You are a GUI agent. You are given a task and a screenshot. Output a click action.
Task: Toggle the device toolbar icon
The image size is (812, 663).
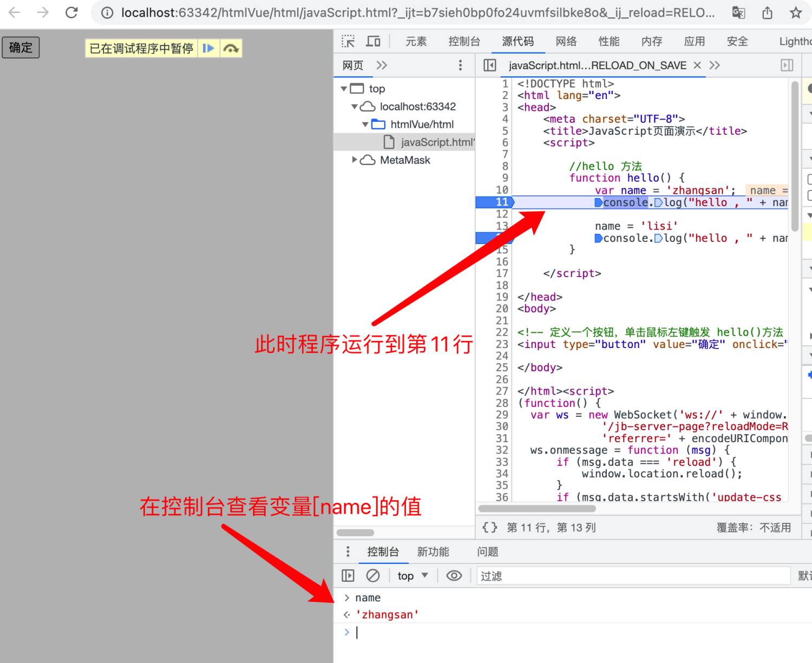(x=374, y=41)
